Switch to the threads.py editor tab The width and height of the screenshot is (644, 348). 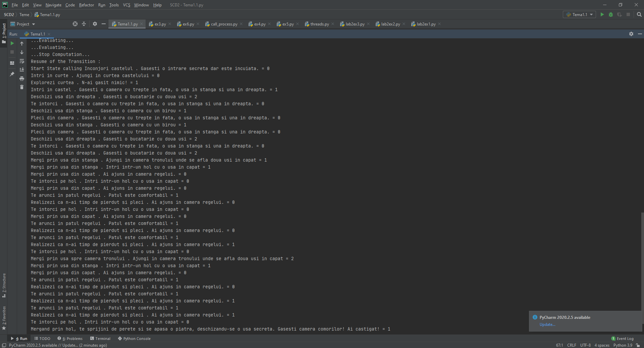[x=319, y=24]
